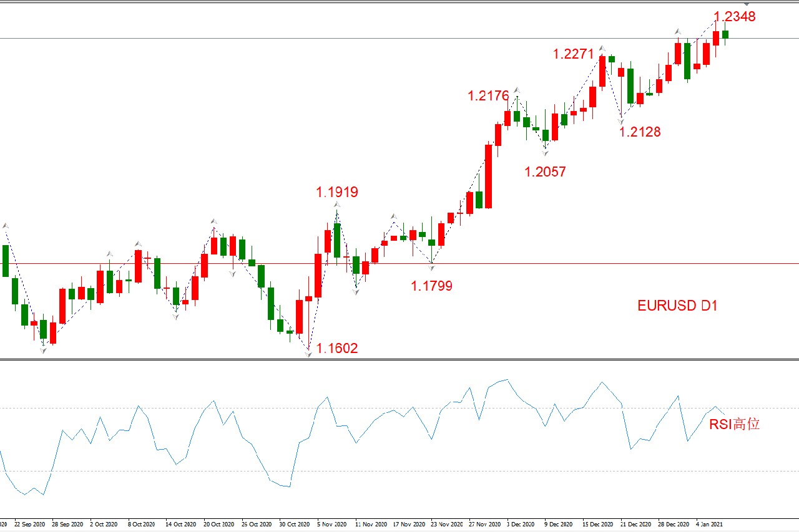This screenshot has width=799, height=532.
Task: Click the divider between price and RSI panes
Action: point(399,359)
